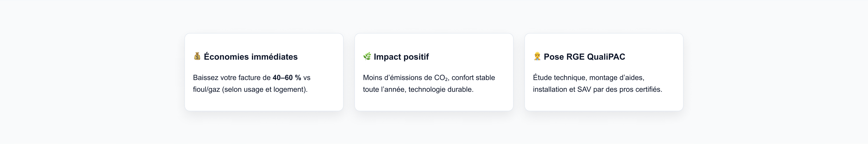868x144 pixels.
Task: Select the "Impact positif" heading
Action: pyautogui.click(x=401, y=57)
